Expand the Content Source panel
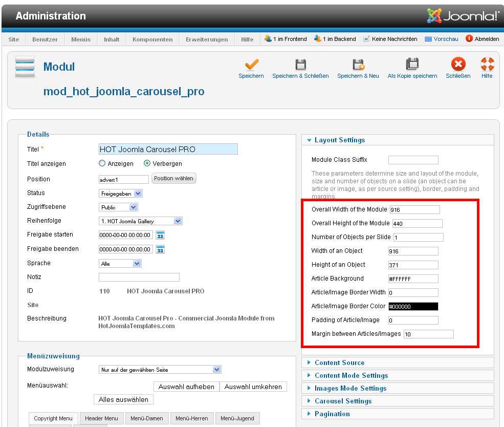Screen dimensions: 504x427 (398, 362)
